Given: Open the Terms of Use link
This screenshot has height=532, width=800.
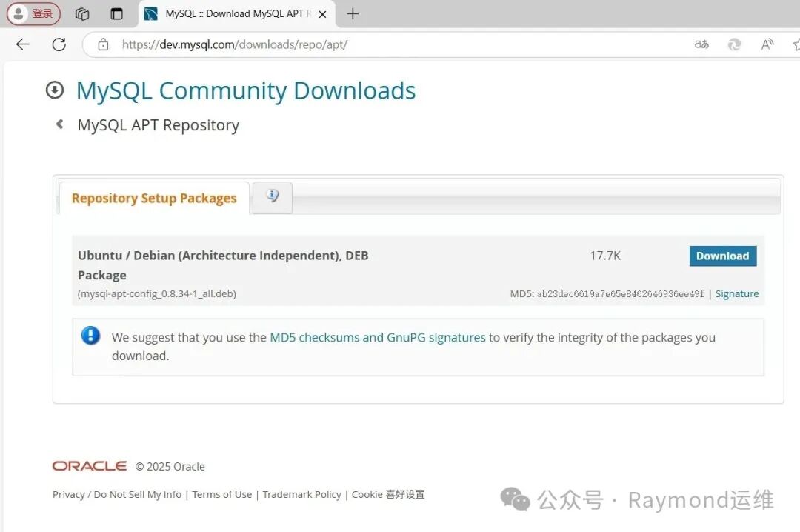Looking at the screenshot, I should point(222,494).
